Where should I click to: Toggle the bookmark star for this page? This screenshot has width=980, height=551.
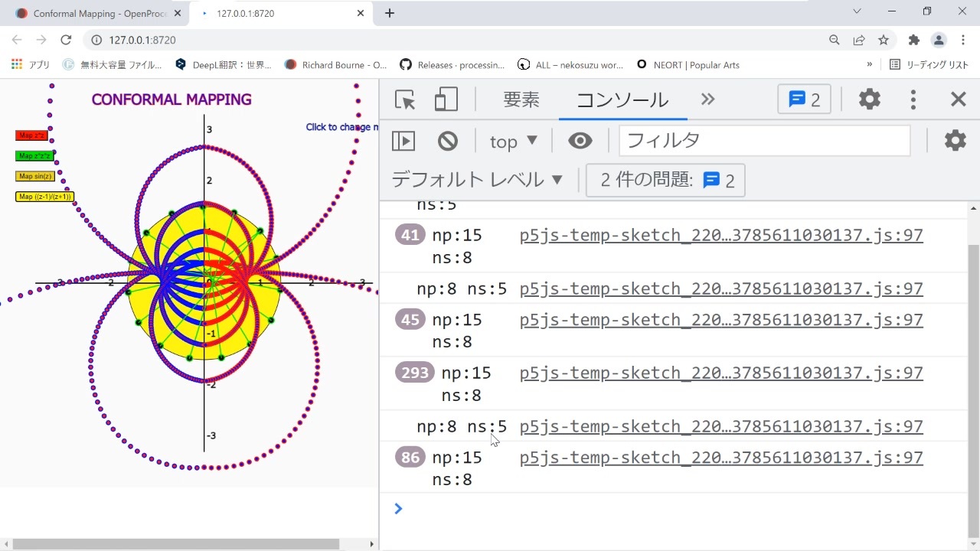pos(884,38)
